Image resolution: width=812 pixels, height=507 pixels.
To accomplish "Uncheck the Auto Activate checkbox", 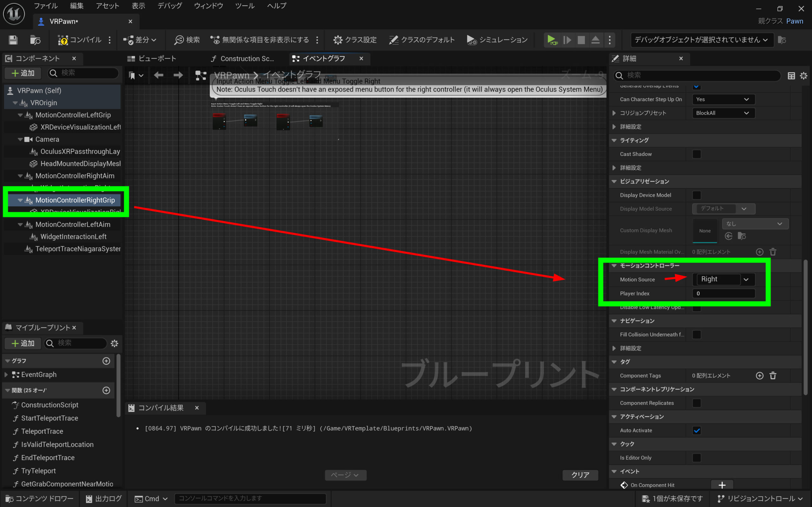I will [697, 430].
